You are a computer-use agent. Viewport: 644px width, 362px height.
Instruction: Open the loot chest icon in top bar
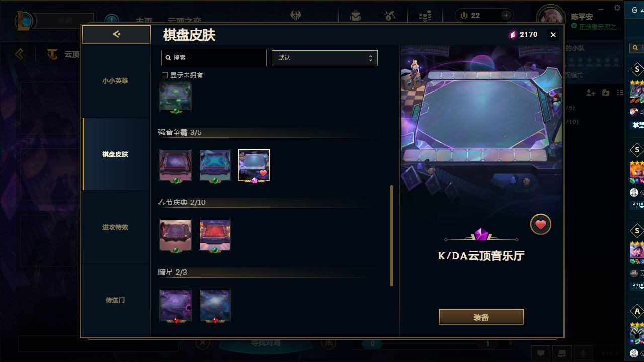point(356,16)
